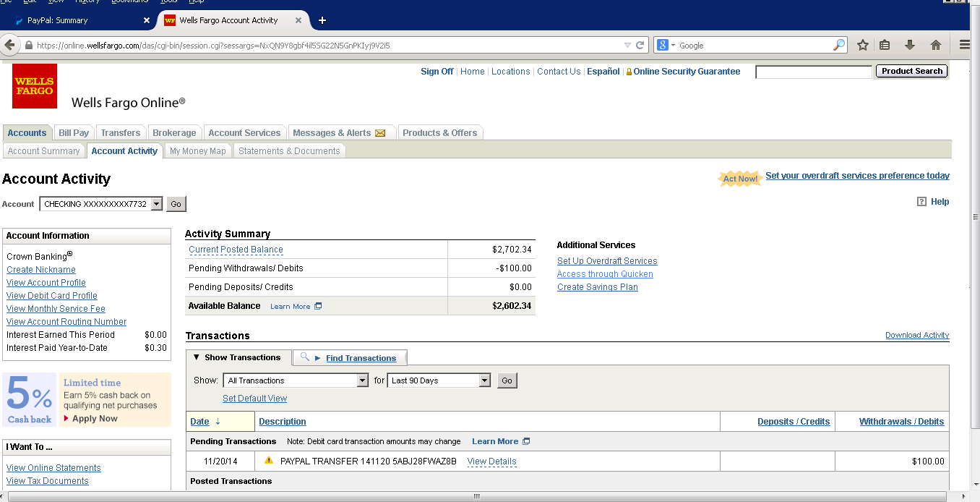Switch to Account Summary subtab
980x502 pixels.
pos(43,151)
